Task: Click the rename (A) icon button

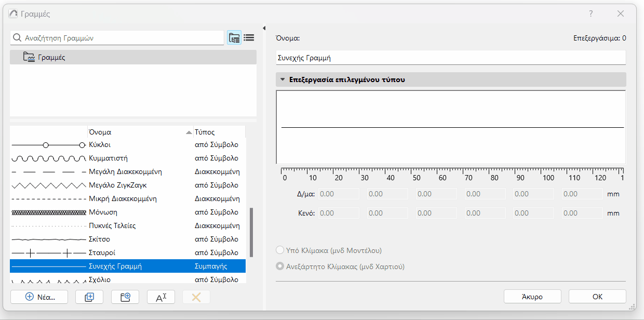Action: (x=161, y=297)
